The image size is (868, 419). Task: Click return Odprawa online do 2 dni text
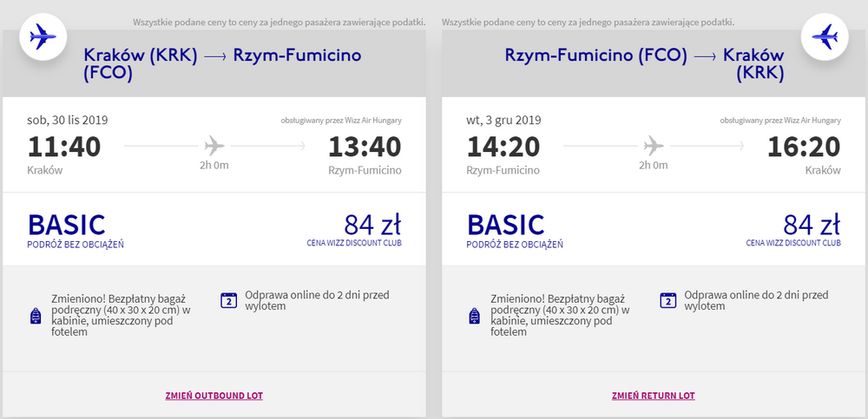click(x=756, y=300)
